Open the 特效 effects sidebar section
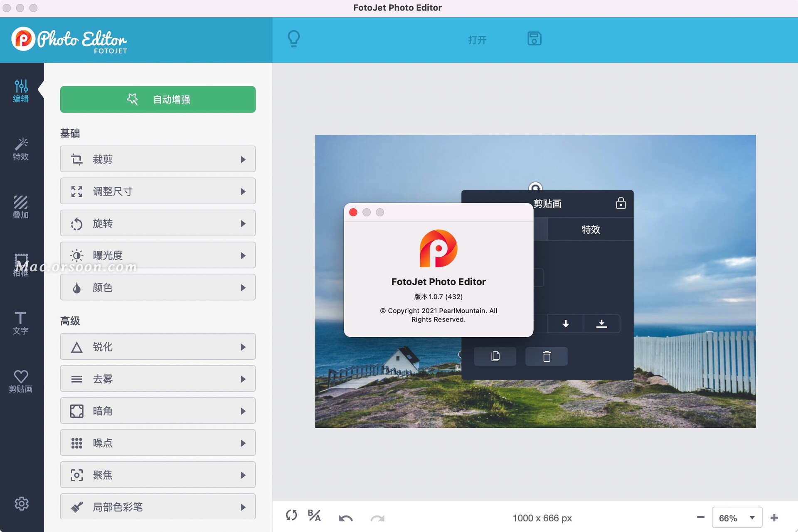This screenshot has height=532, width=798. click(x=21, y=149)
